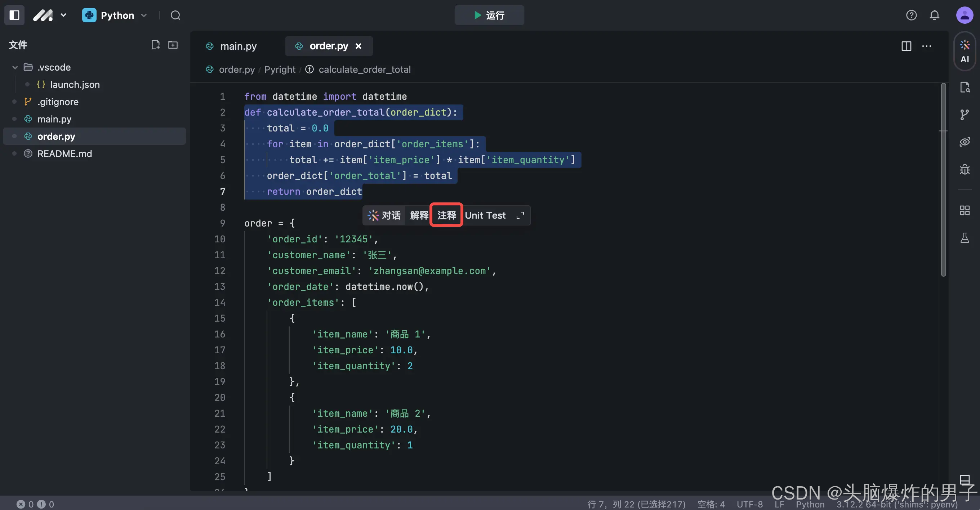Click the search icon in the top toolbar
Image resolution: width=980 pixels, height=510 pixels.
tap(175, 15)
